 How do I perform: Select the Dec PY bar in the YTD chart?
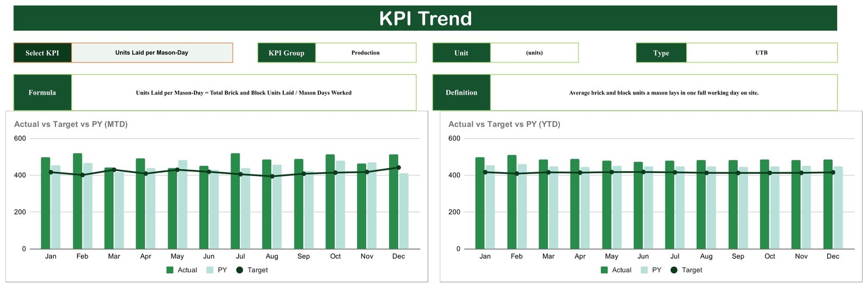pos(838,208)
